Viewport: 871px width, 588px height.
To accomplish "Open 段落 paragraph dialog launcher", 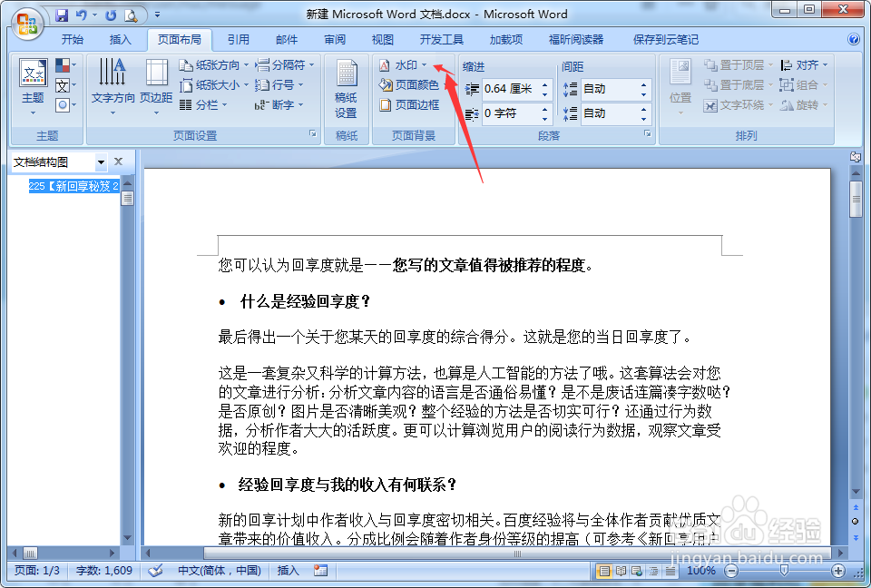I will coord(647,133).
